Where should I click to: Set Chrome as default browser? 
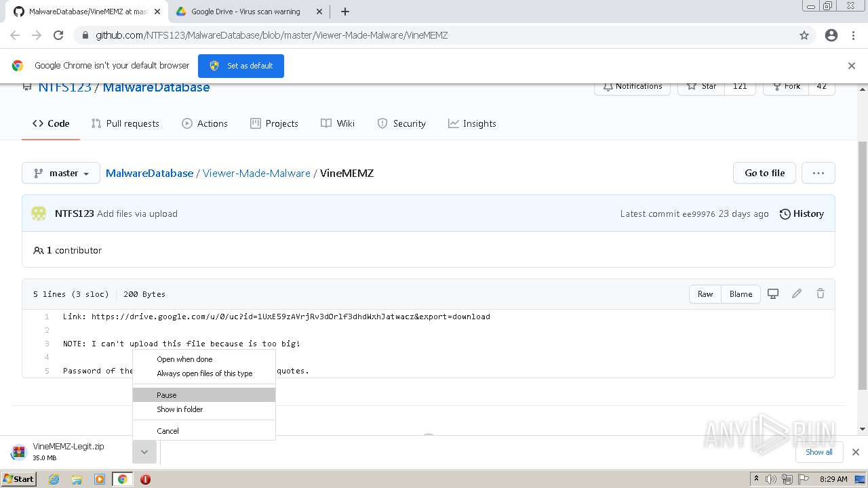tap(241, 66)
